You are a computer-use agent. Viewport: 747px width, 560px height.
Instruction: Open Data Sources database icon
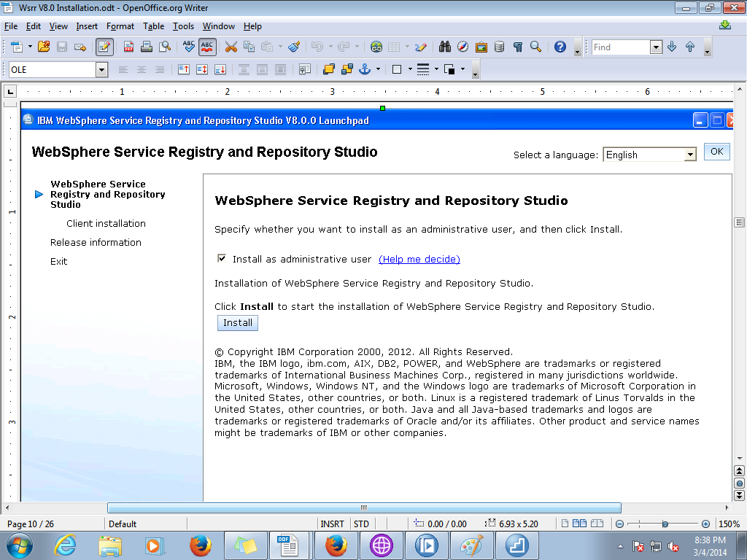(499, 47)
